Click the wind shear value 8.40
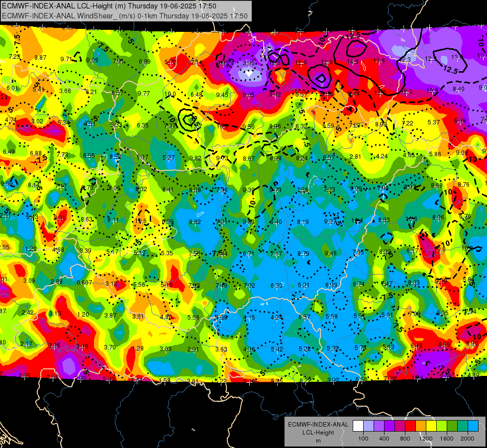Screen dimensions: 487x448 [x=459, y=89]
